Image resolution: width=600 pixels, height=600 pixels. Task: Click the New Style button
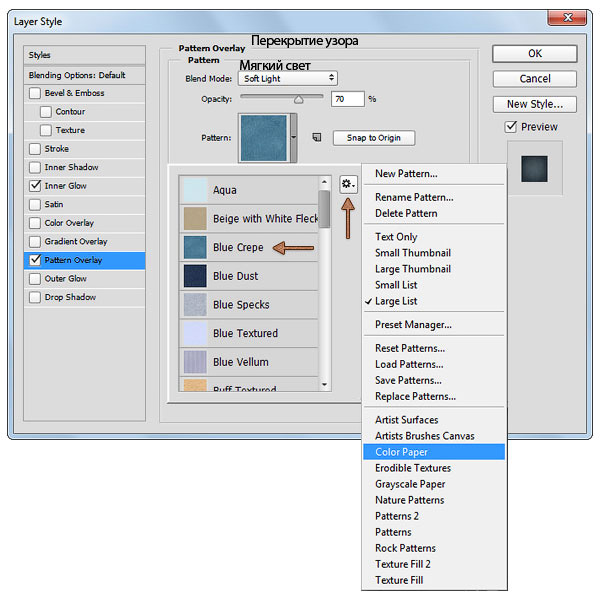point(535,104)
